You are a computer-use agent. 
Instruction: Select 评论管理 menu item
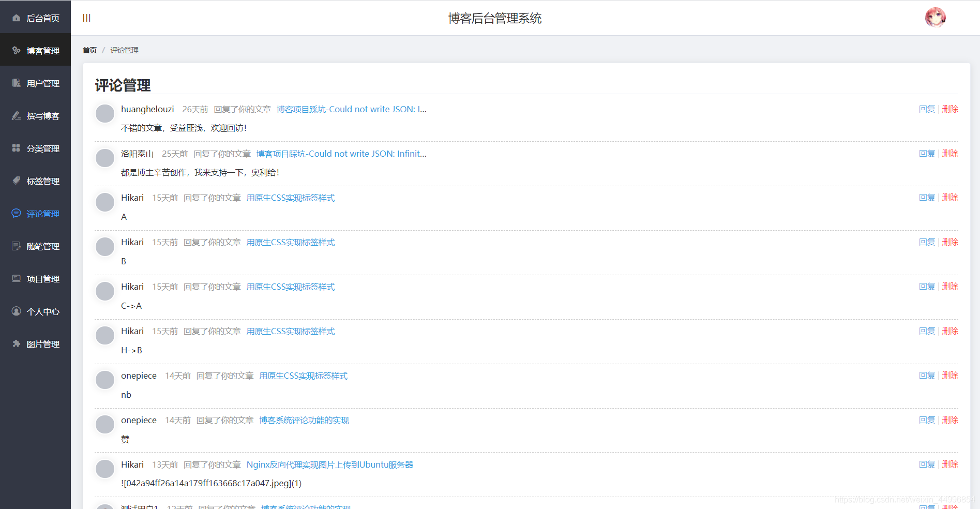click(x=35, y=214)
